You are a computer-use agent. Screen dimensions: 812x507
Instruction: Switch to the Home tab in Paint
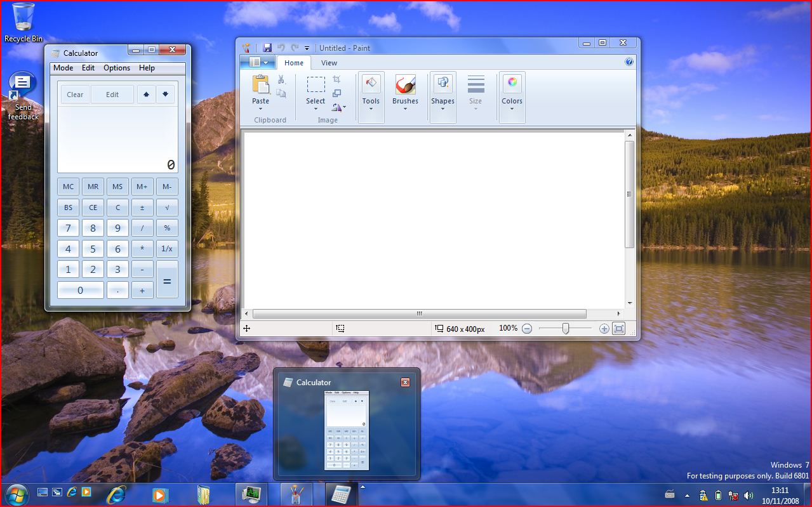[x=294, y=63]
